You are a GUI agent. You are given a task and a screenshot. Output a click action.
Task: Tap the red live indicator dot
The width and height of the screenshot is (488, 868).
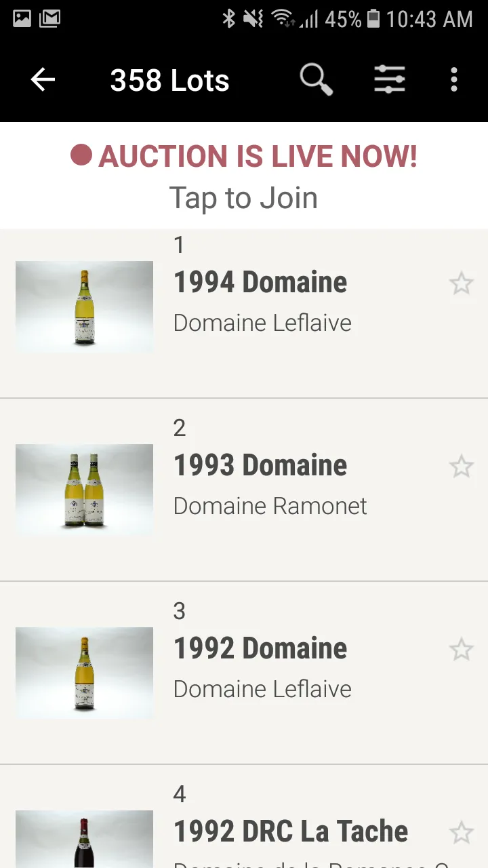click(x=81, y=155)
